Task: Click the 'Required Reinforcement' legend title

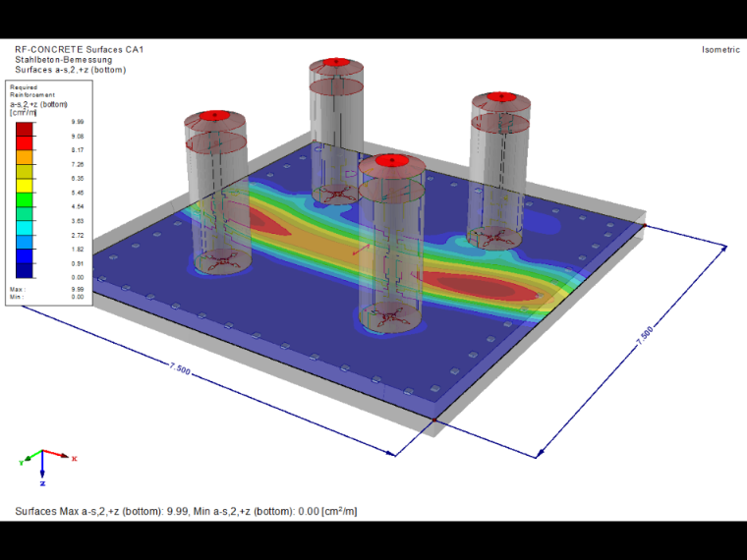Action: [x=31, y=91]
